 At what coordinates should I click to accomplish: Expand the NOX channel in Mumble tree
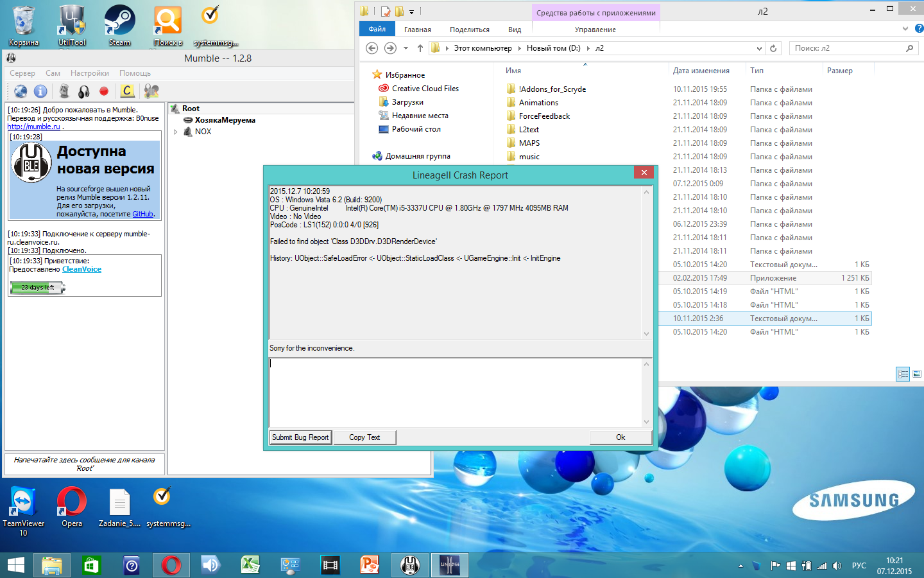click(x=176, y=132)
